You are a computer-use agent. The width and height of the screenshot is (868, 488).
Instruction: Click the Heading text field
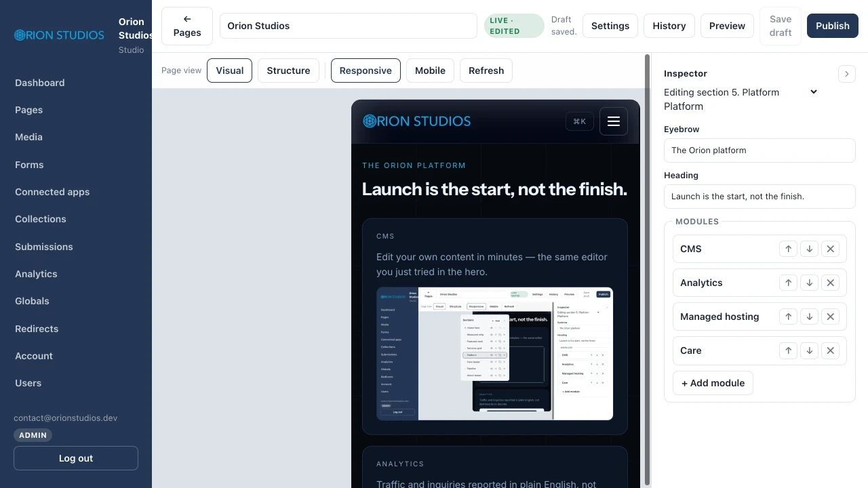[x=759, y=197]
